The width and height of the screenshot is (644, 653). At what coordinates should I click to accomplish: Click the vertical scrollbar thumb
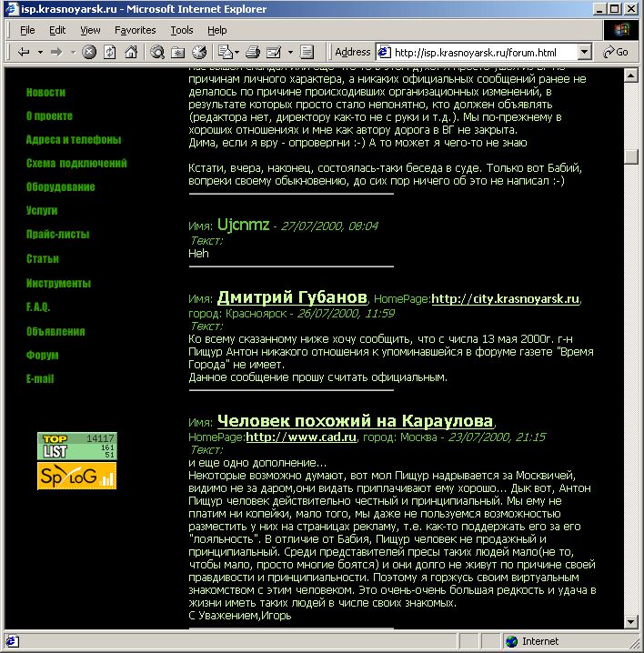click(631, 156)
